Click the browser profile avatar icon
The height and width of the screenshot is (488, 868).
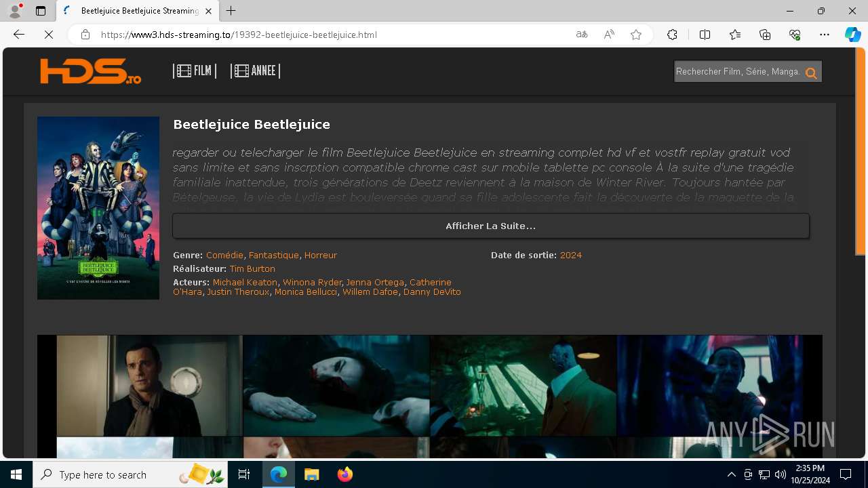point(15,11)
